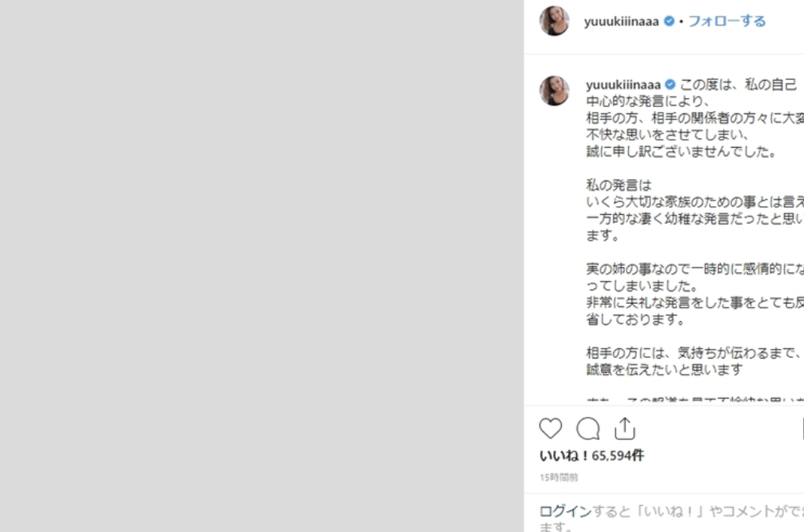Open comments via the speech bubble icon
Screen dimensions: 804x532
[x=587, y=428]
